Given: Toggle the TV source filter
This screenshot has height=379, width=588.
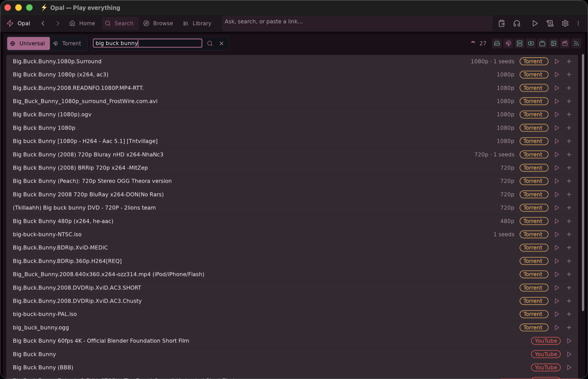Looking at the screenshot, I should [x=542, y=43].
